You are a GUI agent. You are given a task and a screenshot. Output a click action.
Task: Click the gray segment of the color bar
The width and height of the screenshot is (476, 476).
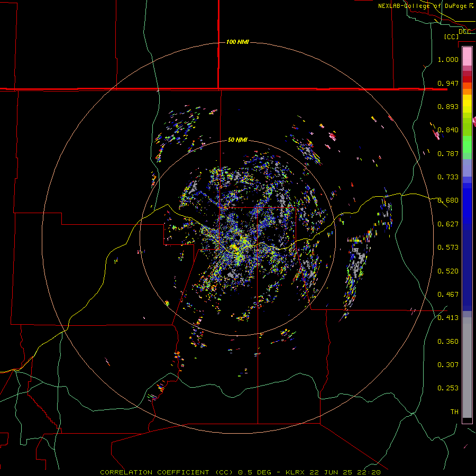point(467,368)
